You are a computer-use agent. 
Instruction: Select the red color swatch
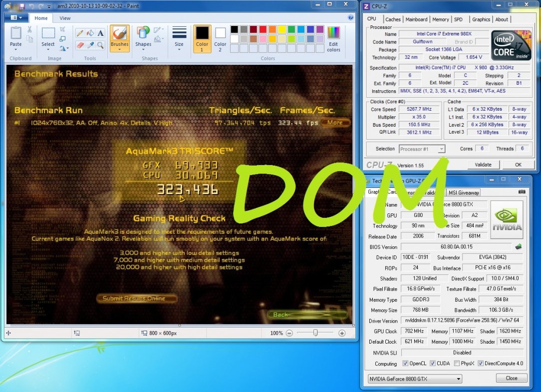coord(263,30)
